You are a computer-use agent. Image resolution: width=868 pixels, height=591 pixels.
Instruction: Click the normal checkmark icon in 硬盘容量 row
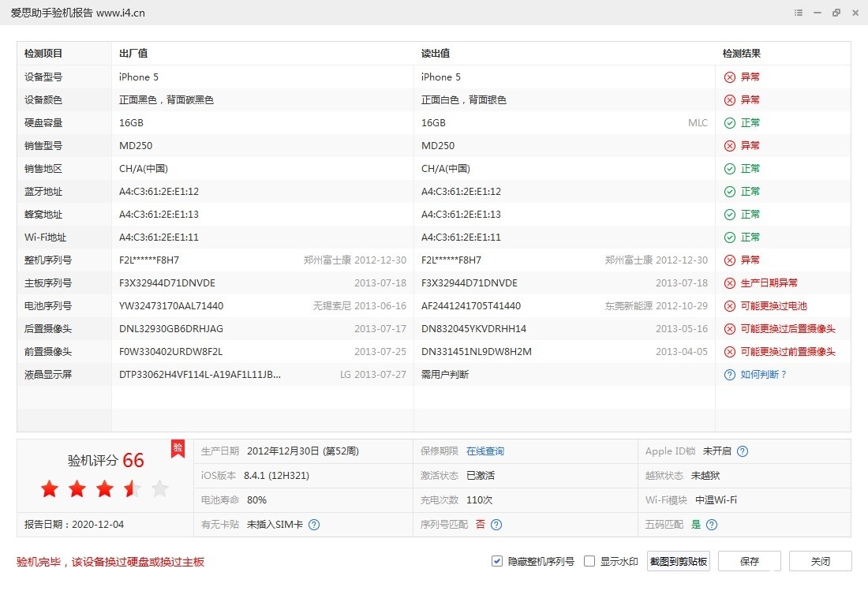(730, 123)
